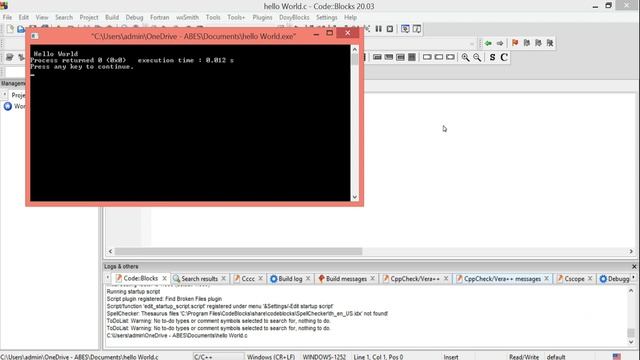The image size is (640, 360).
Task: Open the Edit menu
Action: [24, 18]
